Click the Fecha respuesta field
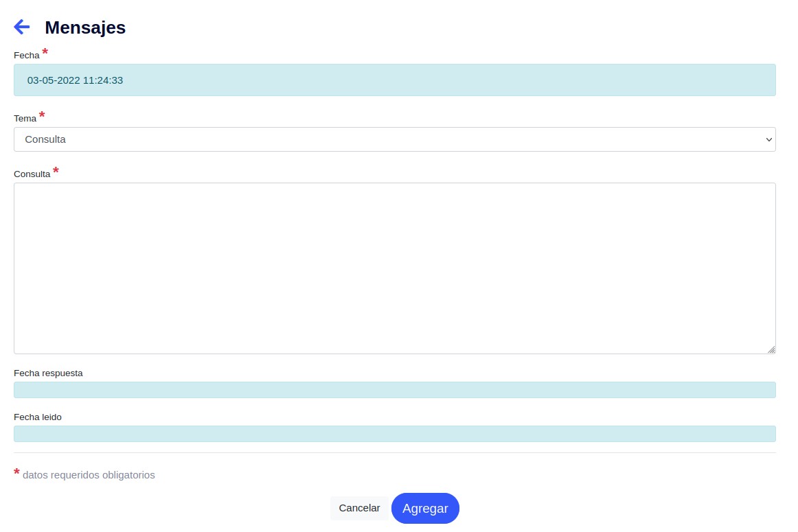Viewport: 798px width, 532px height. (394, 390)
